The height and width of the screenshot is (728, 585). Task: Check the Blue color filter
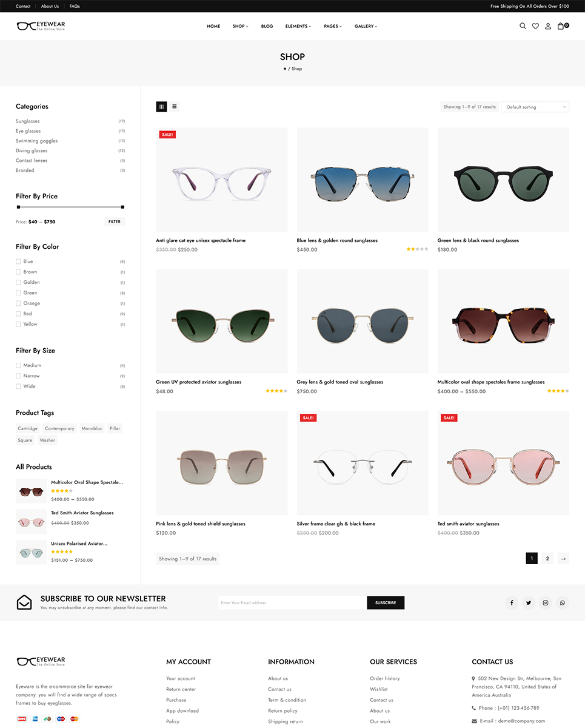coord(18,261)
